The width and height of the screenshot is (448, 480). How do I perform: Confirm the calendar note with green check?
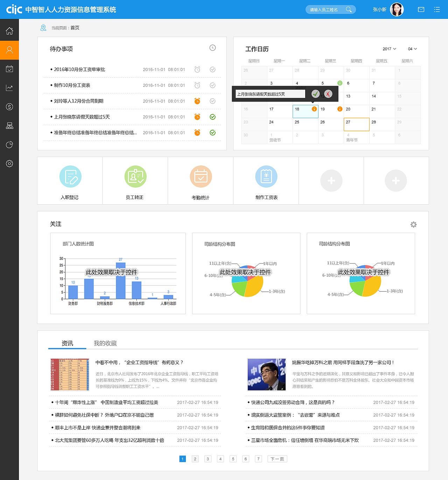[x=315, y=94]
